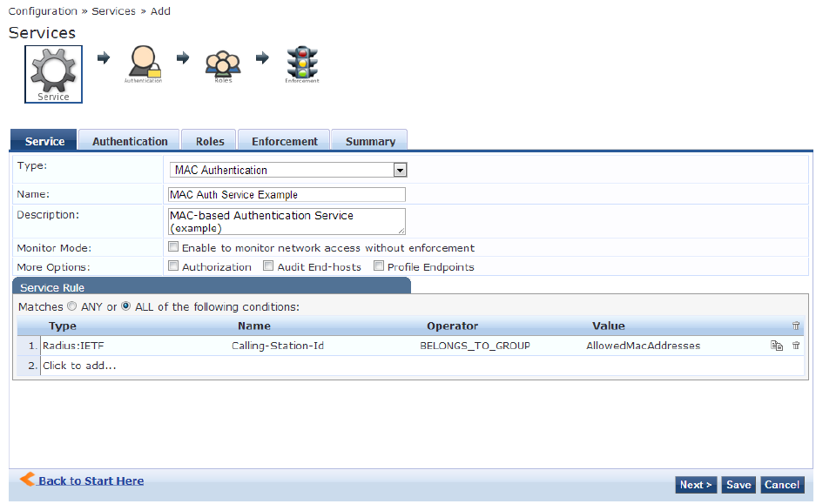Click the Service gear wizard icon
This screenshot has height=504, width=816.
coord(53,70)
